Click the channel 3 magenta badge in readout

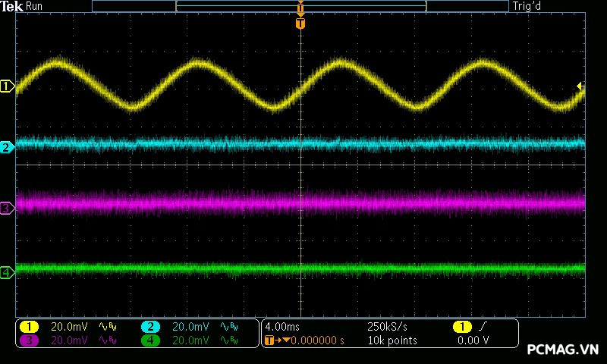pos(29,340)
